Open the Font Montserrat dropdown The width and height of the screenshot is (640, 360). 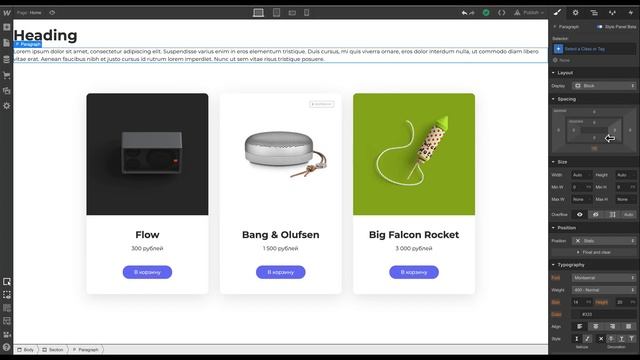click(604, 278)
